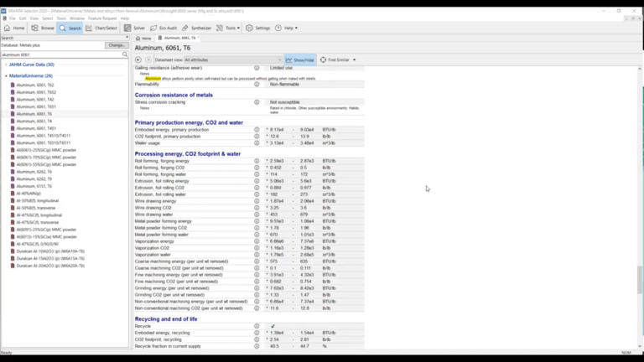Open the Eco Audit tool
Screen dimensions: 644x362
pyautogui.click(x=164, y=28)
